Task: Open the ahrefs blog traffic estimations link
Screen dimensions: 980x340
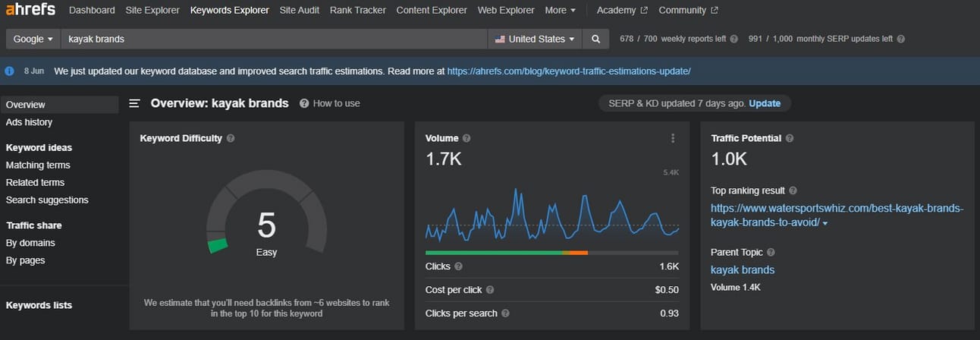Action: coord(569,71)
